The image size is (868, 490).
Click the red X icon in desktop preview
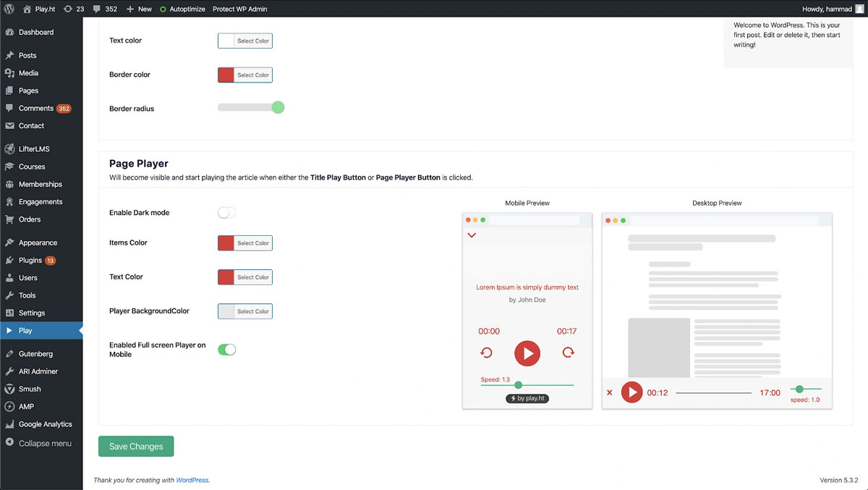pos(610,392)
